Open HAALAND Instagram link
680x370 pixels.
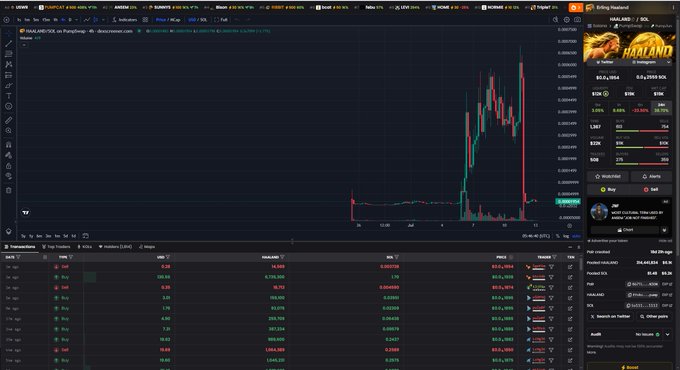coord(644,62)
